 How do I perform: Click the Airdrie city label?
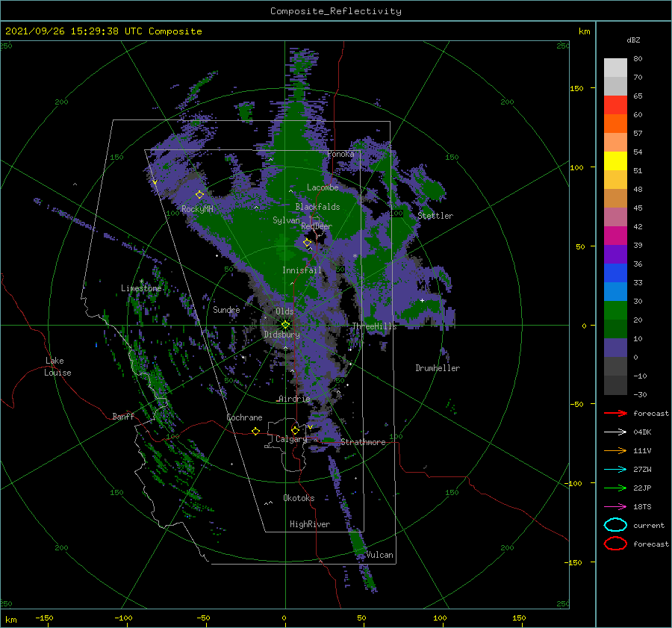tap(294, 399)
